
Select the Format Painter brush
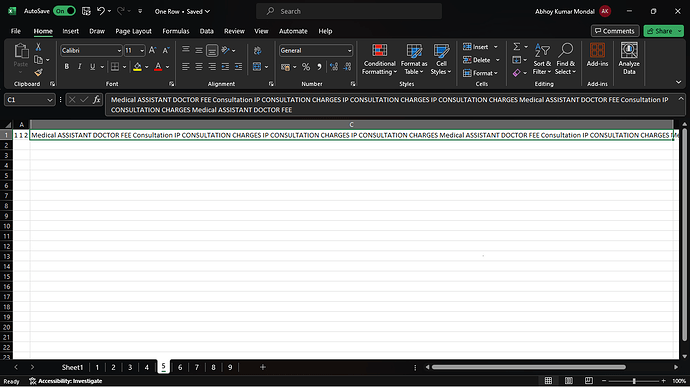pos(38,72)
